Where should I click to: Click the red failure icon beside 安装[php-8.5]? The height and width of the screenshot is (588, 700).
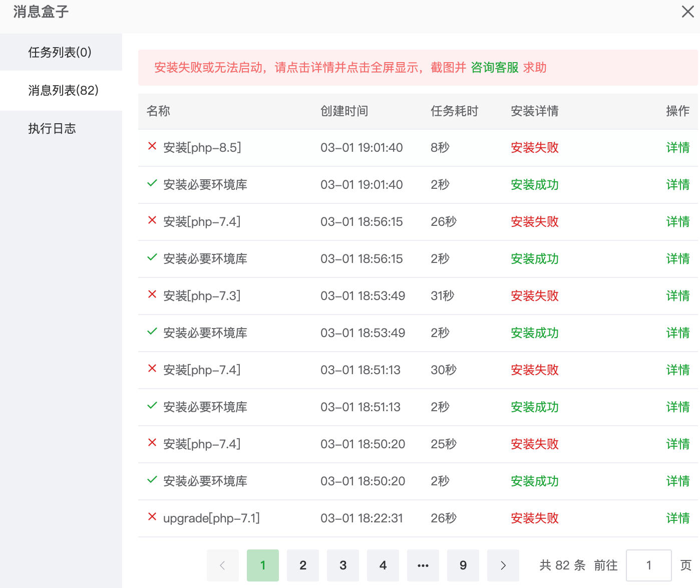(x=152, y=147)
